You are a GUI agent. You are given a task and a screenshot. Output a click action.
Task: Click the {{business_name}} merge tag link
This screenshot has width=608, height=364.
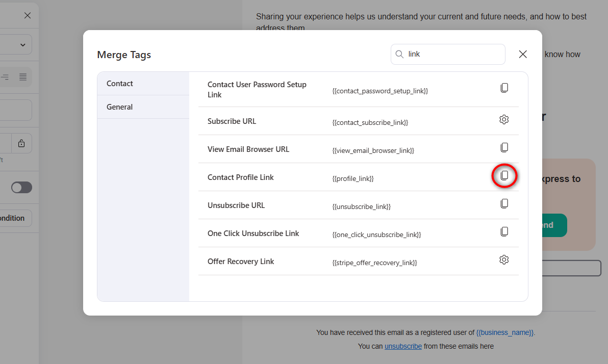pyautogui.click(x=504, y=332)
